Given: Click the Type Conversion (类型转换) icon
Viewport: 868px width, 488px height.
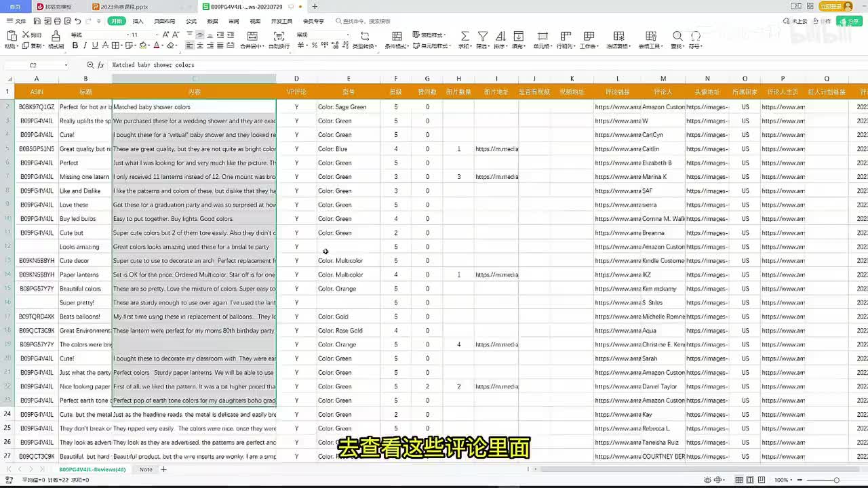Looking at the screenshot, I should [x=365, y=36].
